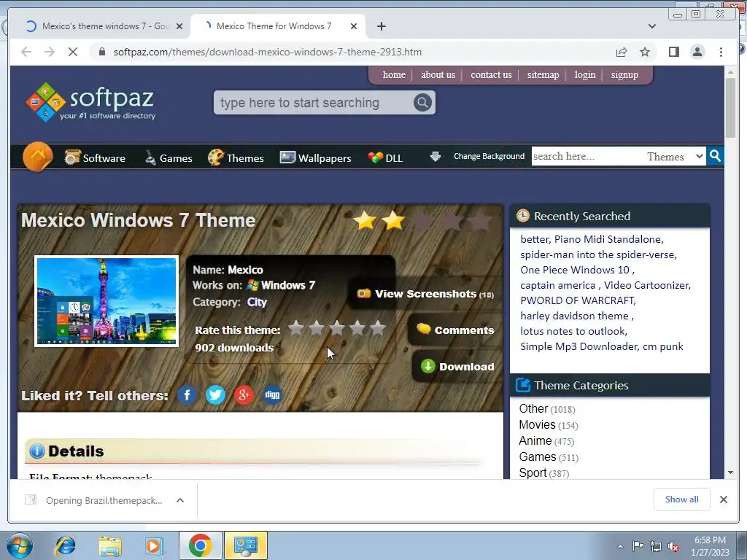The height and width of the screenshot is (560, 747).
Task: Expand the tab search chevron in Chrome
Action: click(652, 26)
